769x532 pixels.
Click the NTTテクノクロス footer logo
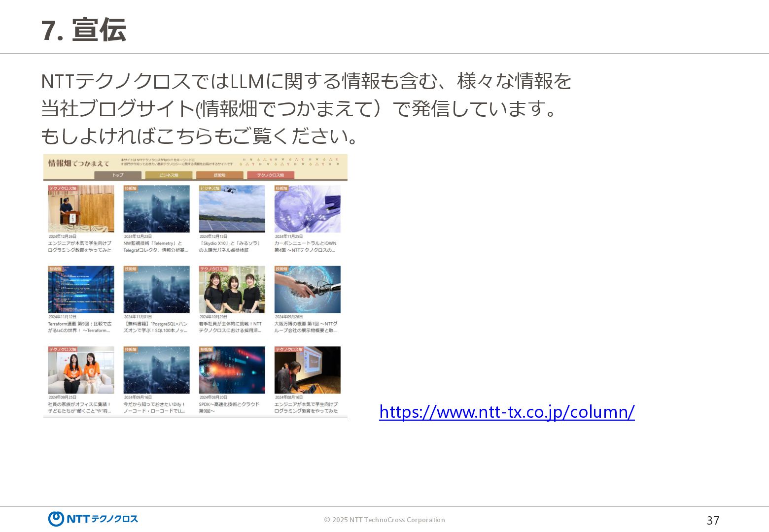93,519
